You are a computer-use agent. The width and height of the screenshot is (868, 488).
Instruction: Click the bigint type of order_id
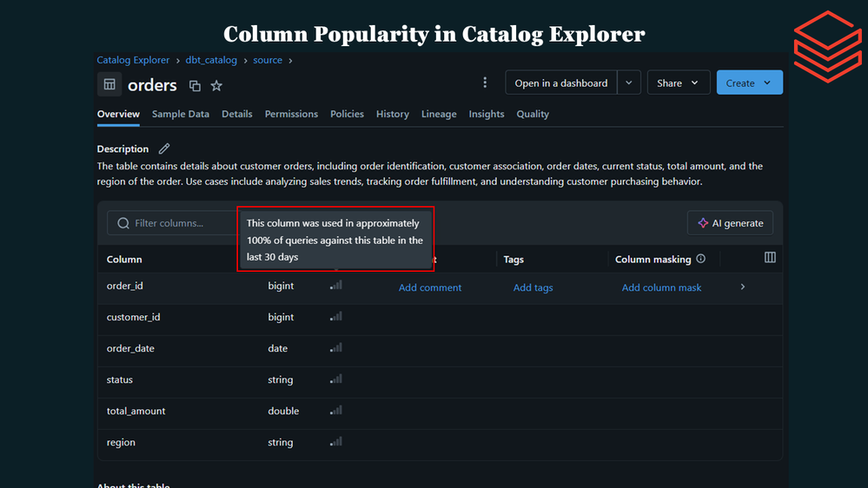281,286
